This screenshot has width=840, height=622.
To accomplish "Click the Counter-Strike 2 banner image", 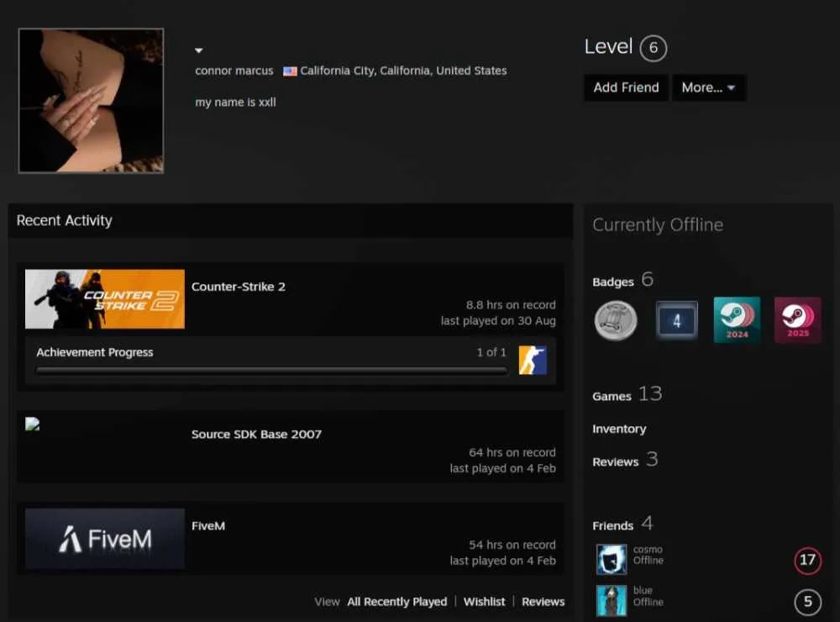I will point(105,298).
